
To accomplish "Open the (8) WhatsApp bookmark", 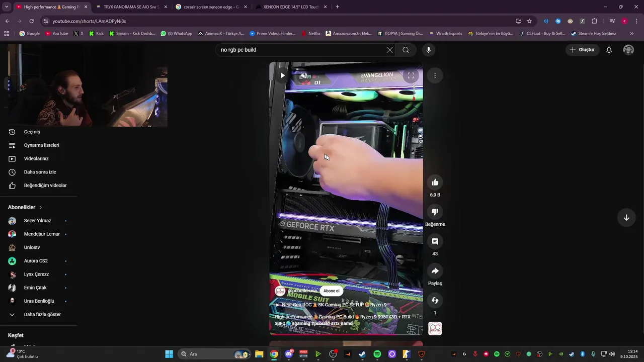I will pos(177,34).
